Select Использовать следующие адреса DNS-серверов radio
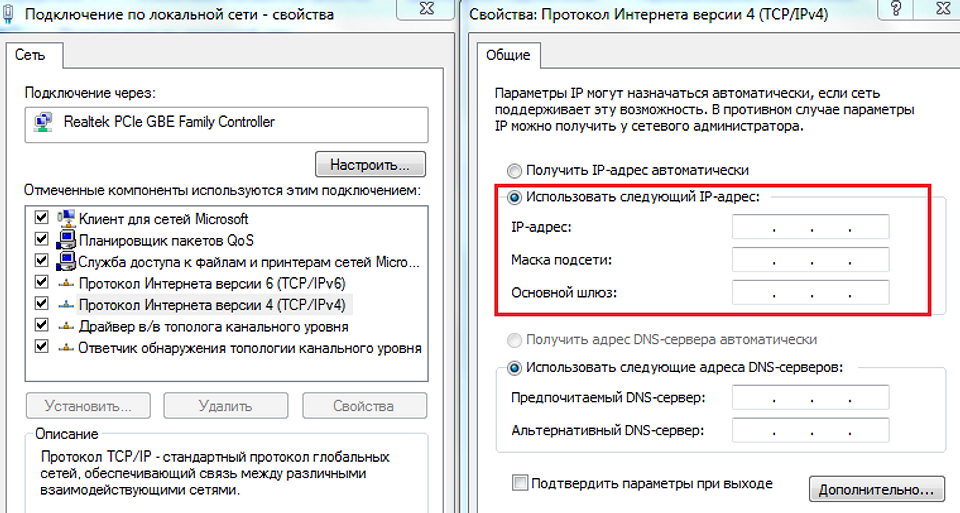This screenshot has width=960, height=513. pyautogui.click(x=514, y=368)
